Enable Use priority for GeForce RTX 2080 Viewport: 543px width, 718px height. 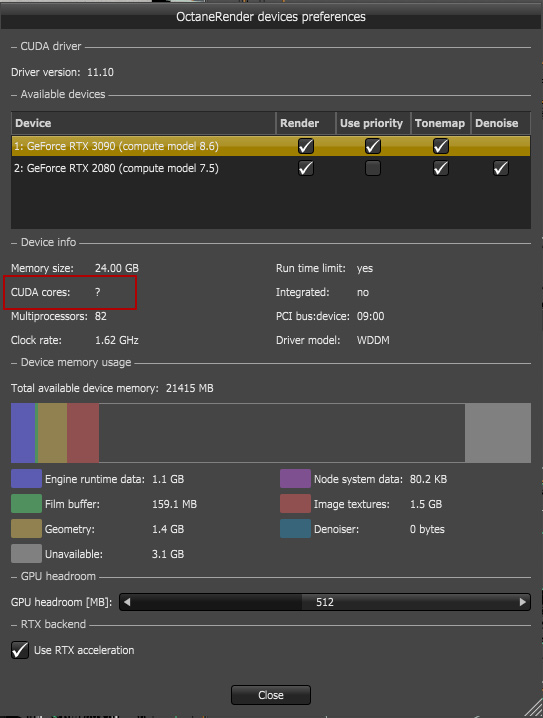(x=373, y=168)
